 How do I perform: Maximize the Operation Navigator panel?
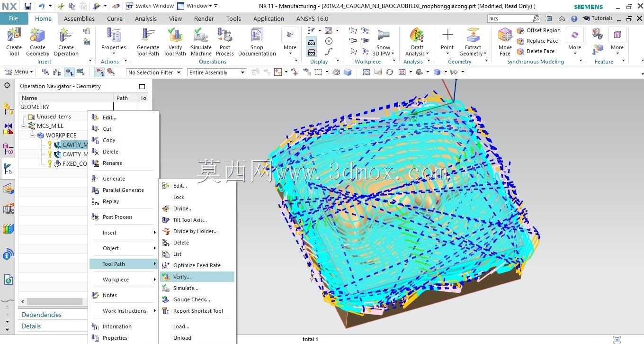click(x=142, y=86)
